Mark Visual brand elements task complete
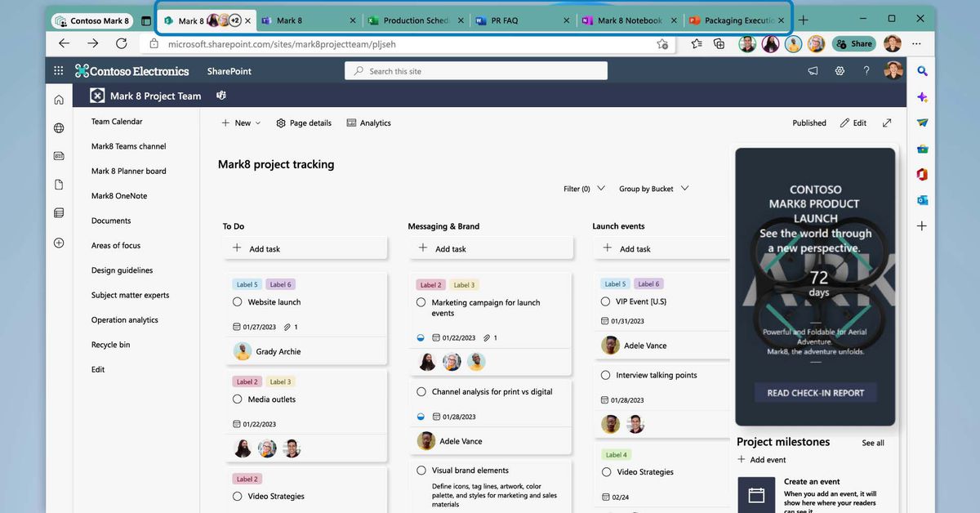This screenshot has height=513, width=980. tap(421, 471)
